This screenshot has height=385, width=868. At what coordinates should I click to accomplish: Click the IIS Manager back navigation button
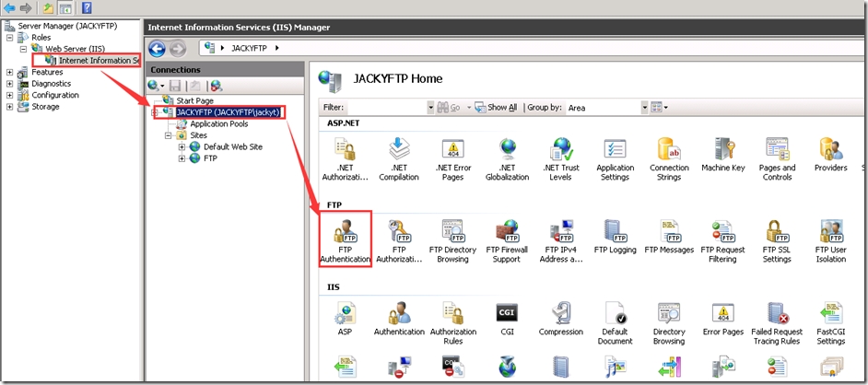pos(158,49)
